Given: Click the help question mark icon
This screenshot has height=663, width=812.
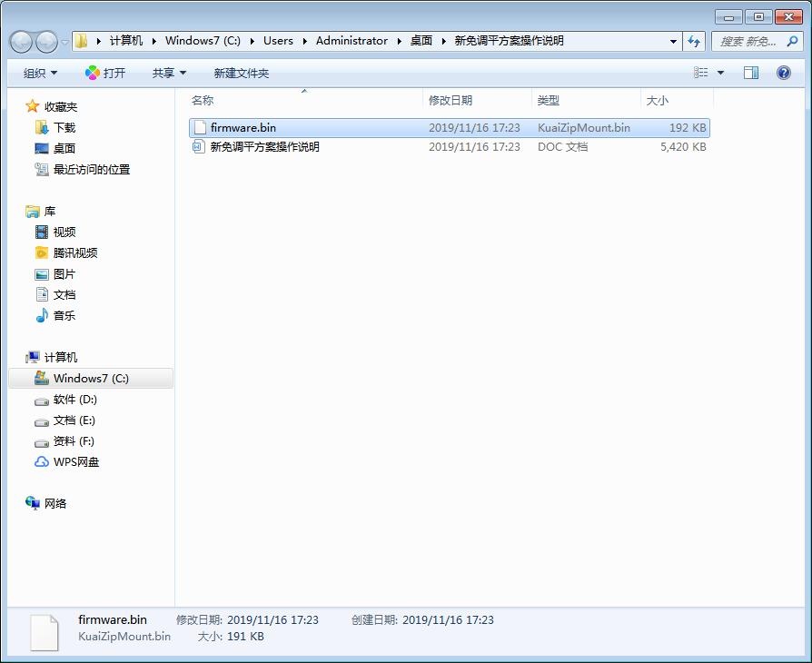Looking at the screenshot, I should 784,73.
